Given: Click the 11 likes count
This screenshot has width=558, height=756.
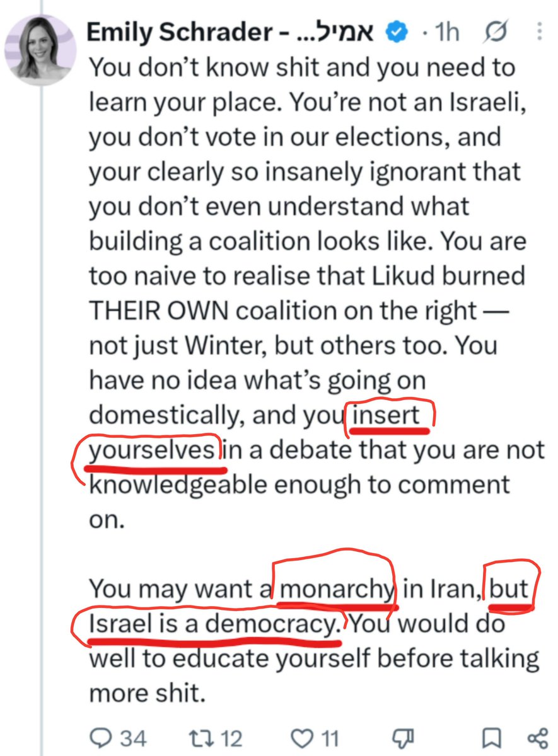Looking at the screenshot, I should [330, 737].
